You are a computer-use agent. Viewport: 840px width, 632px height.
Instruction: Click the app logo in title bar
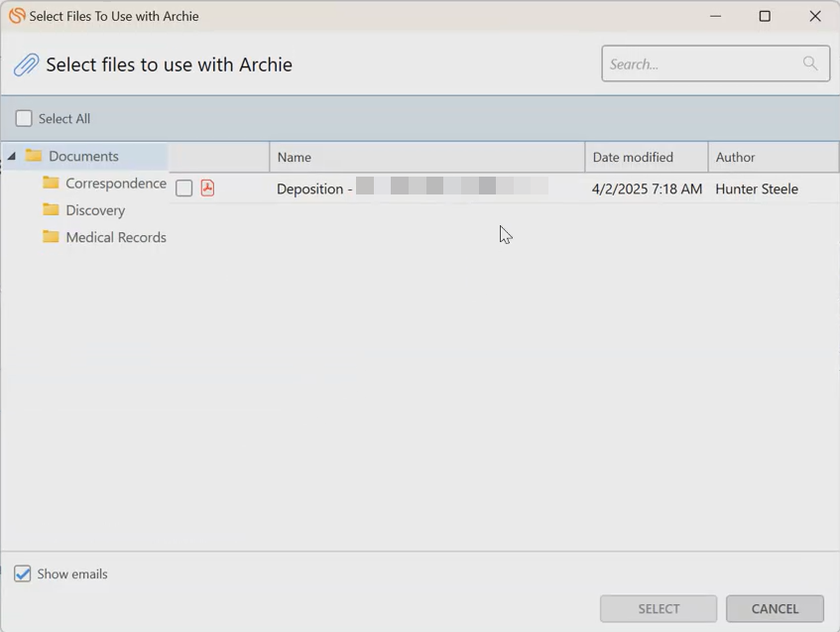tap(16, 16)
